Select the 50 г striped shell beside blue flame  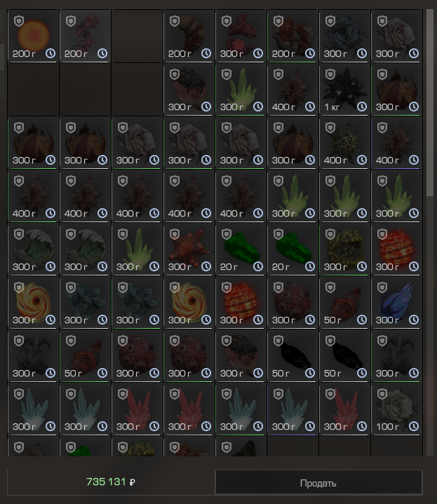click(344, 302)
